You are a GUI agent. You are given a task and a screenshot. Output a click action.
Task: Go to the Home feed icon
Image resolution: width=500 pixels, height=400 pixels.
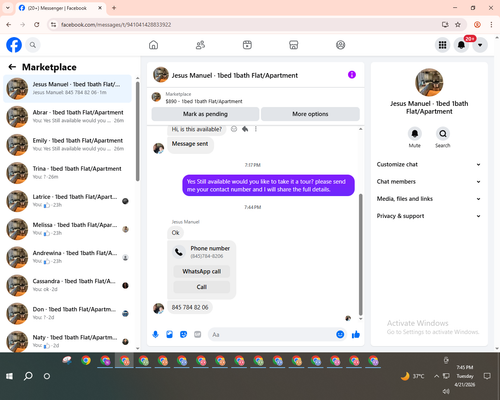153,45
